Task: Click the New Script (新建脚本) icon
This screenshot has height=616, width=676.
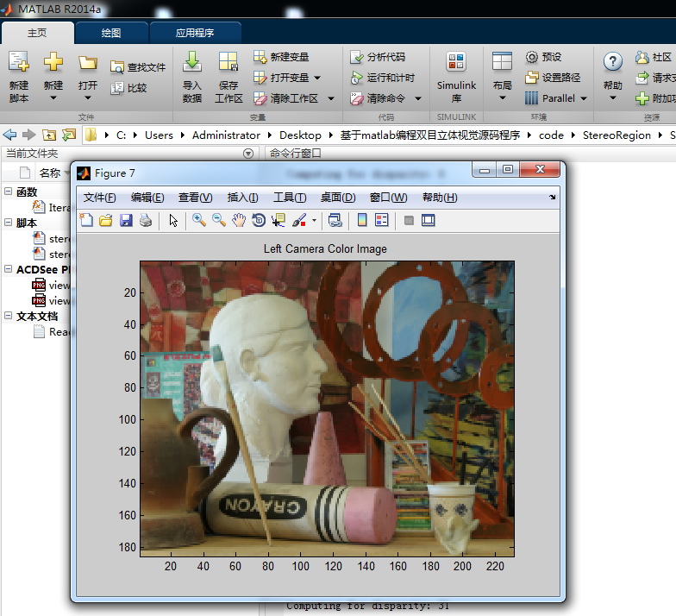Action: pyautogui.click(x=19, y=62)
